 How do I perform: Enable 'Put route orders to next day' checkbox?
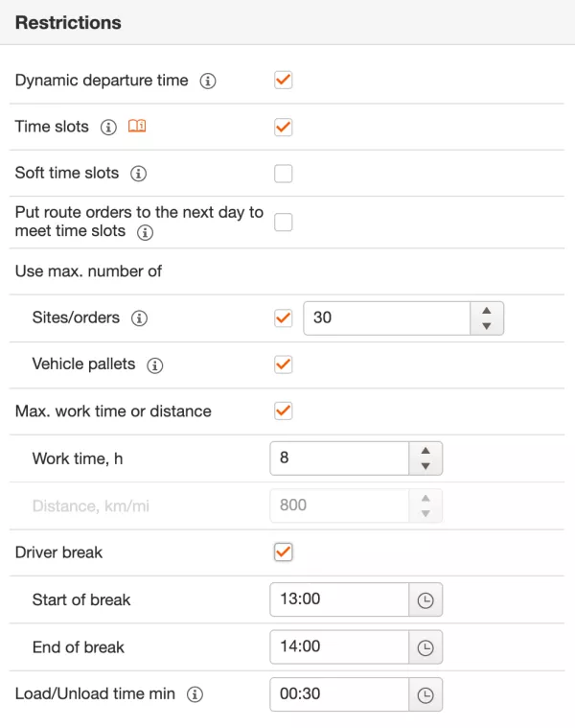pos(283,222)
